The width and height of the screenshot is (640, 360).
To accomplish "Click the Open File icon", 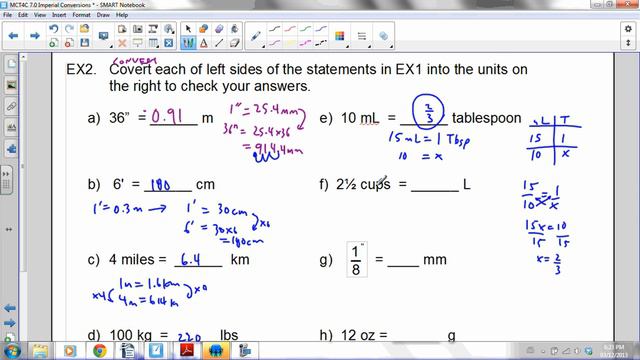I will click(x=84, y=29).
